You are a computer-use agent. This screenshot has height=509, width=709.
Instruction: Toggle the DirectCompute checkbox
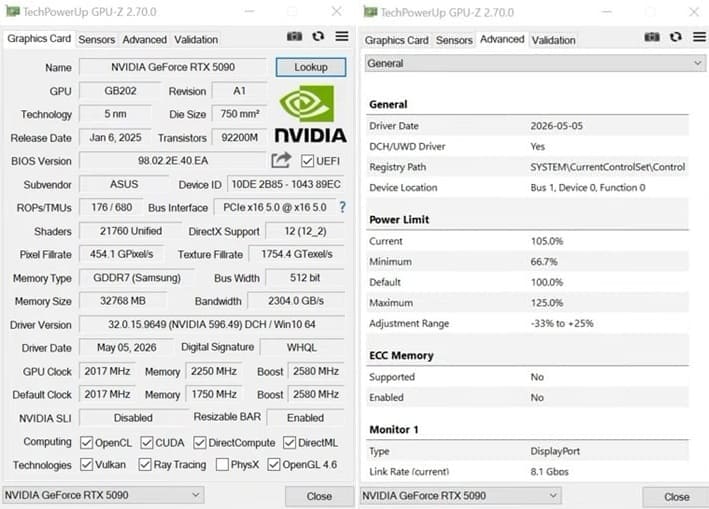tap(199, 443)
